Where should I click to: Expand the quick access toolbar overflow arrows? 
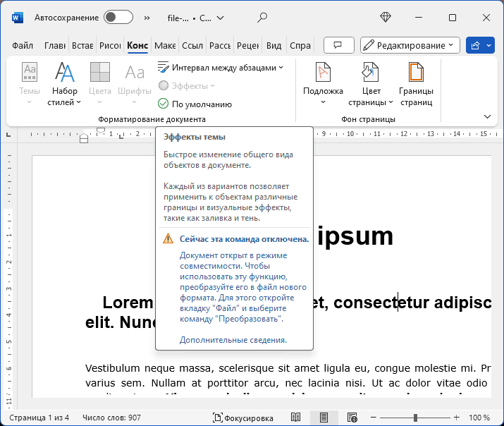tap(147, 18)
